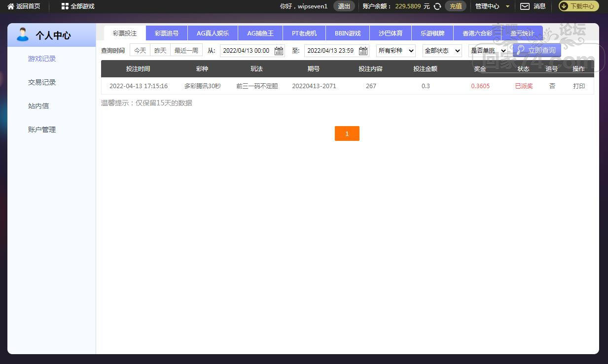Switch to the 彩票投注 tab
Image resolution: width=608 pixels, height=364 pixels.
coord(125,33)
